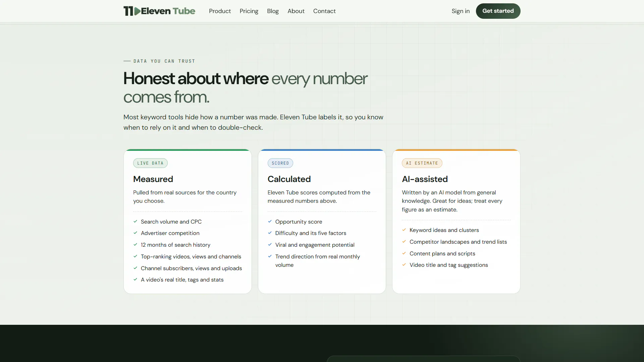Click checkmark beside Opportunity score
Image resolution: width=644 pixels, height=362 pixels.
pyautogui.click(x=270, y=221)
